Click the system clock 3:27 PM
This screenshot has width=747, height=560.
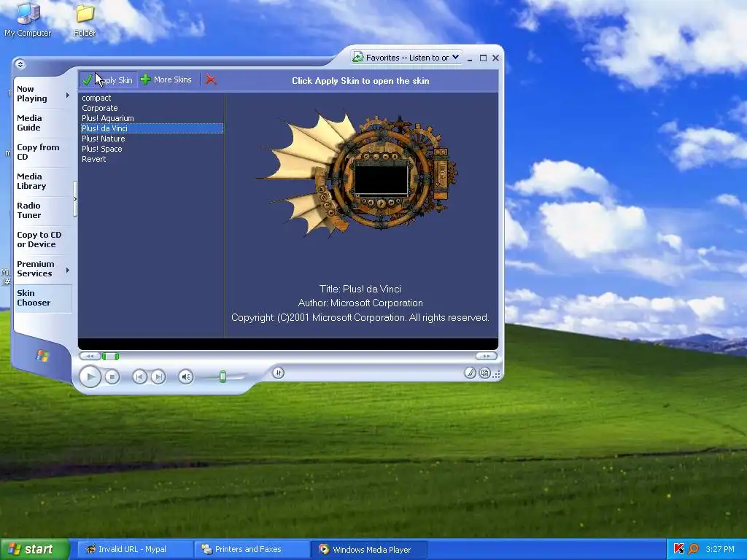pos(720,549)
